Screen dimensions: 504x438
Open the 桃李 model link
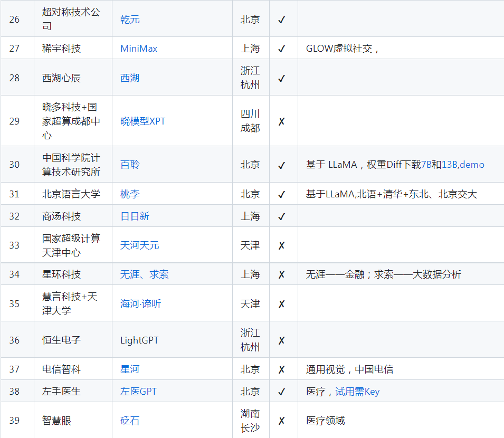coord(130,194)
